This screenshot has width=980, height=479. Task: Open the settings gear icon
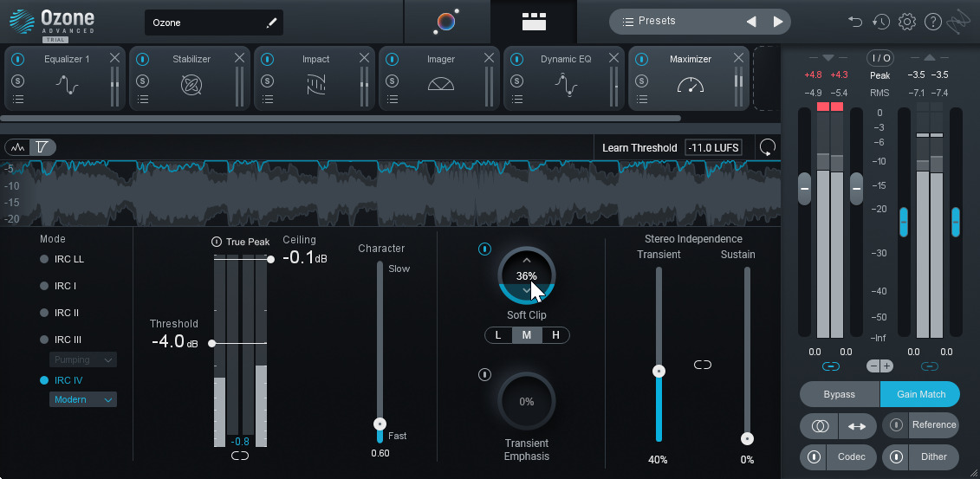(x=907, y=22)
